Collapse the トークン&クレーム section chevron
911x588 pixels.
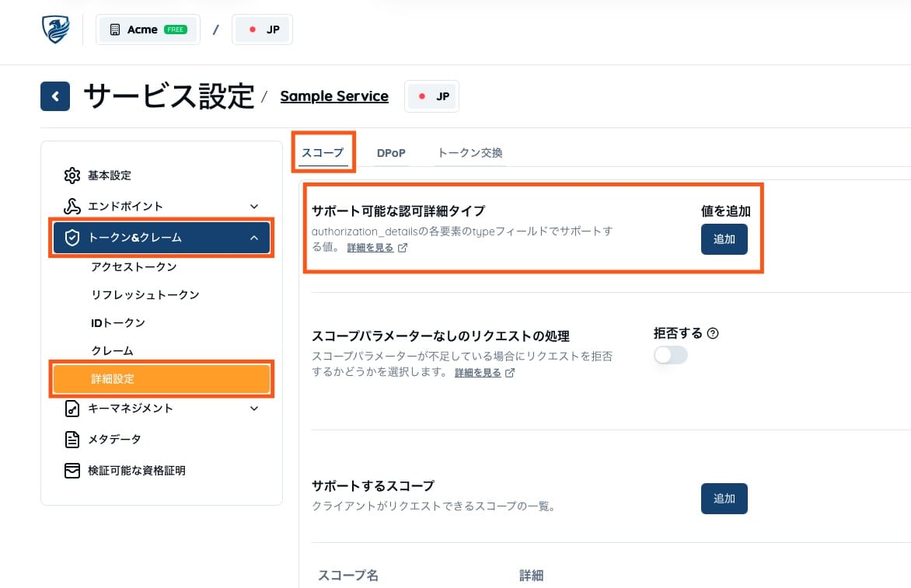(254, 238)
